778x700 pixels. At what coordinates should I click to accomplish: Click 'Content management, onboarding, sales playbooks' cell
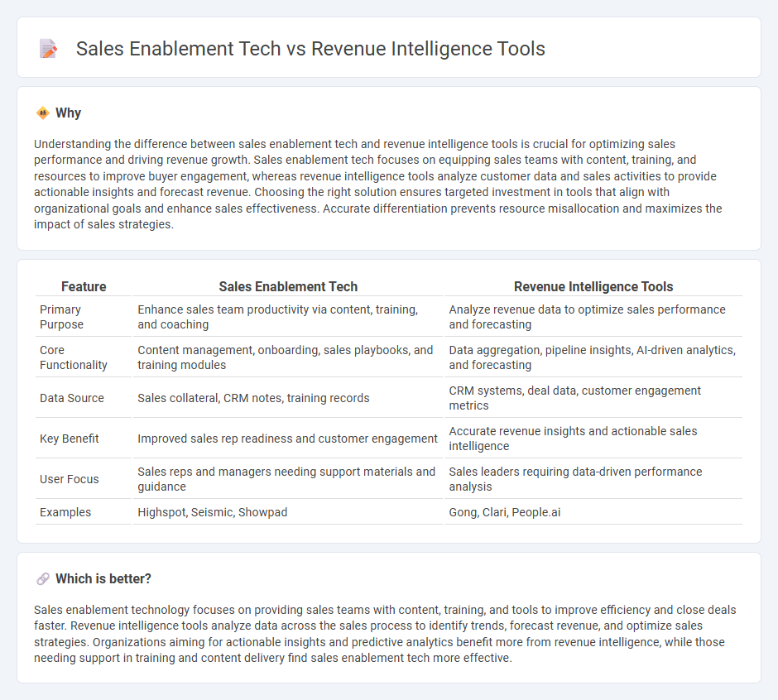pos(288,357)
